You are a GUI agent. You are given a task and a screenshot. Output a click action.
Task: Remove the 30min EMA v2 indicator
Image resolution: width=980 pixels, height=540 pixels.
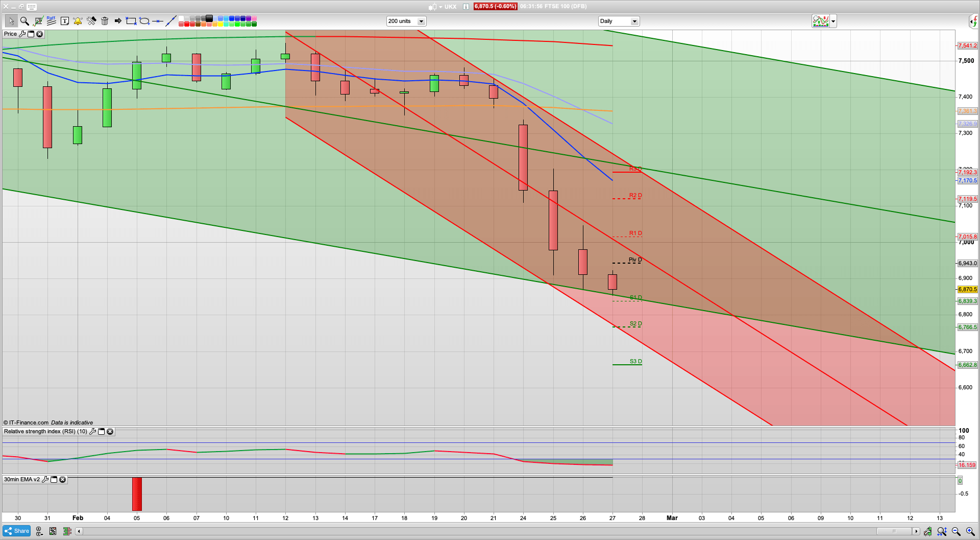pyautogui.click(x=63, y=480)
